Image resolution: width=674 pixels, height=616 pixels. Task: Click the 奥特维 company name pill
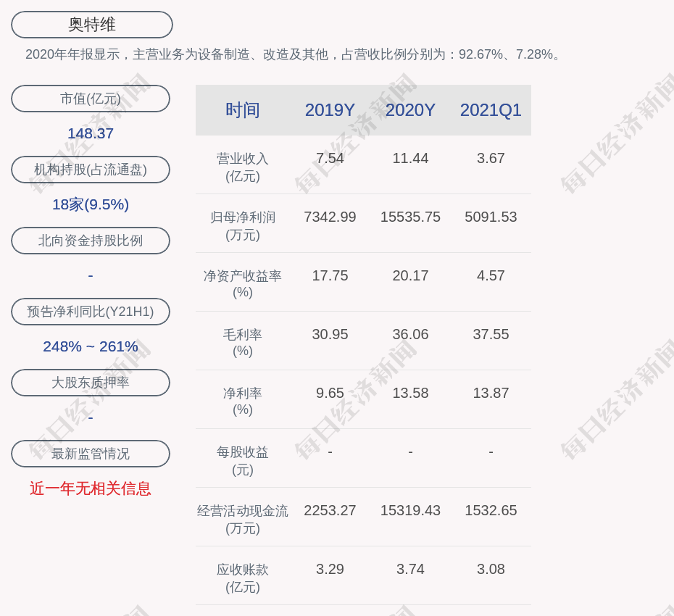[92, 25]
